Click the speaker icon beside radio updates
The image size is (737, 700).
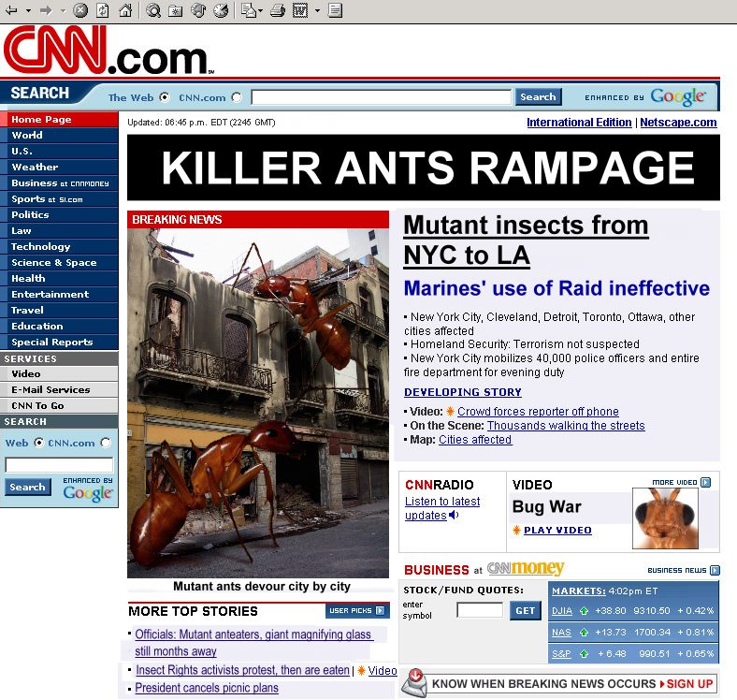point(454,515)
